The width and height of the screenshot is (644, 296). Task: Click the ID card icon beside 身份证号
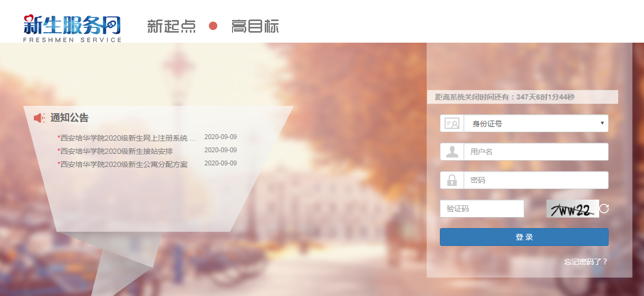pyautogui.click(x=452, y=124)
